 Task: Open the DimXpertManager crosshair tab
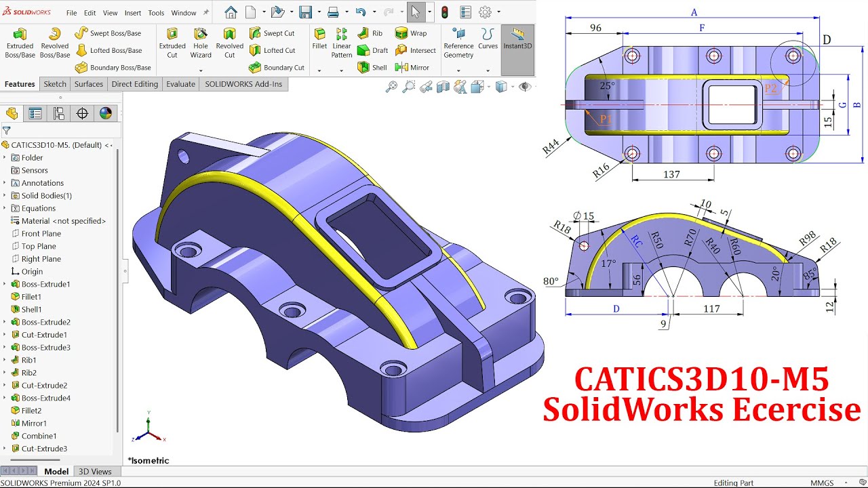point(82,113)
